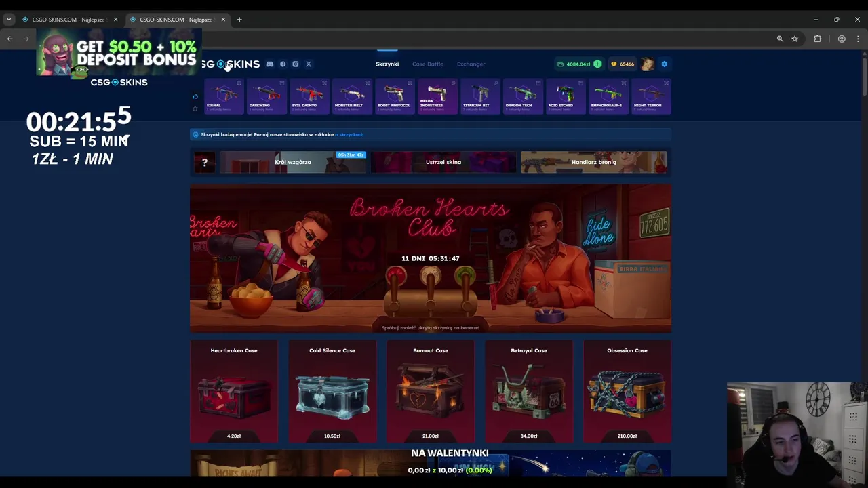Switch to the Exchanger tab
This screenshot has height=488, width=868.
tap(471, 64)
